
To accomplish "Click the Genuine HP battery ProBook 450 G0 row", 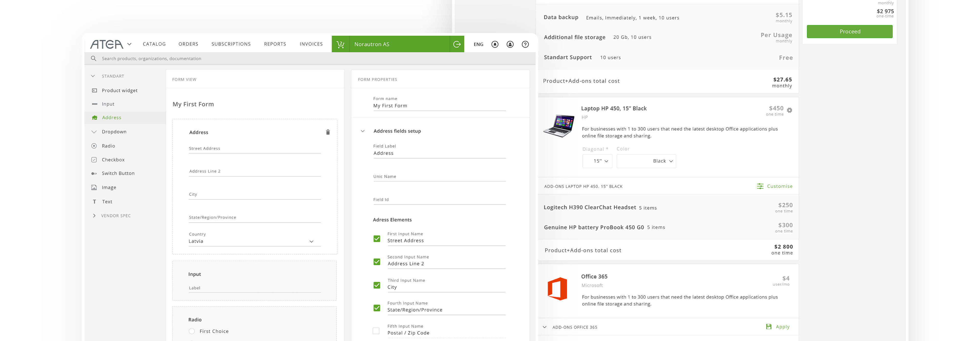I will pyautogui.click(x=668, y=228).
